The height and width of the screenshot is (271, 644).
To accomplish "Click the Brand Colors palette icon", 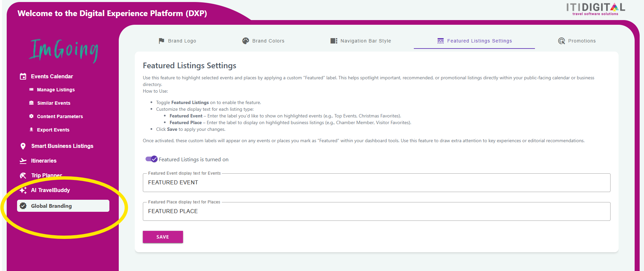I will point(246,41).
